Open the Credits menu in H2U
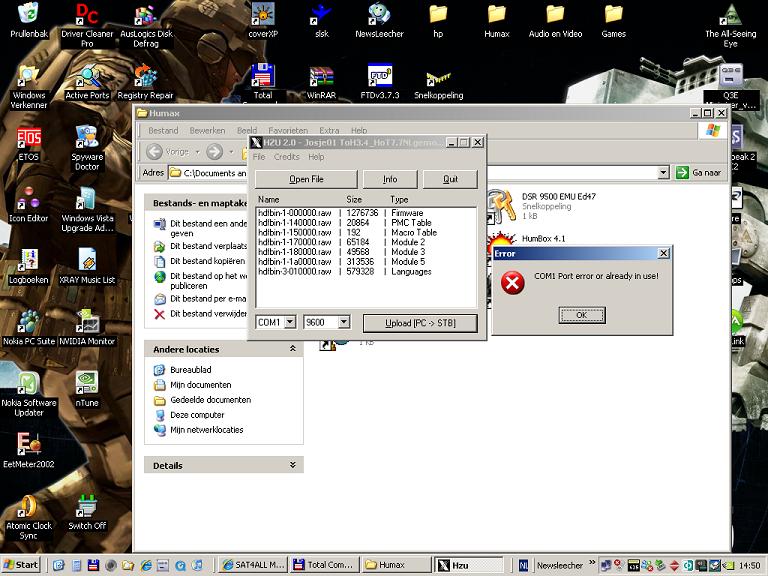Viewport: 768px width, 576px height. tap(286, 157)
